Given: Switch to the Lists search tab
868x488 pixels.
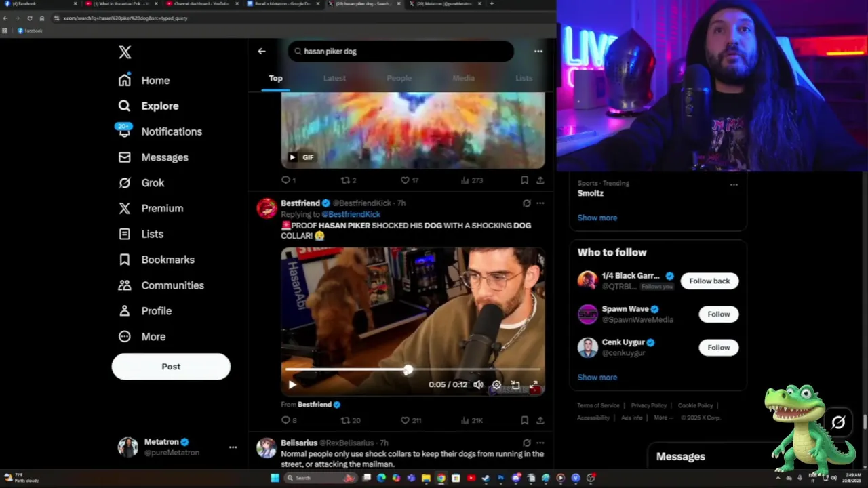Looking at the screenshot, I should tap(524, 78).
